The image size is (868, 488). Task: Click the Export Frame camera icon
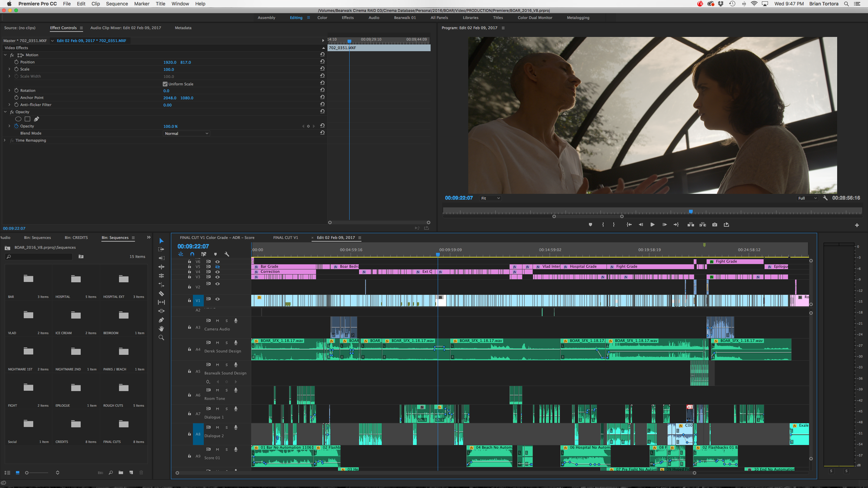715,225
